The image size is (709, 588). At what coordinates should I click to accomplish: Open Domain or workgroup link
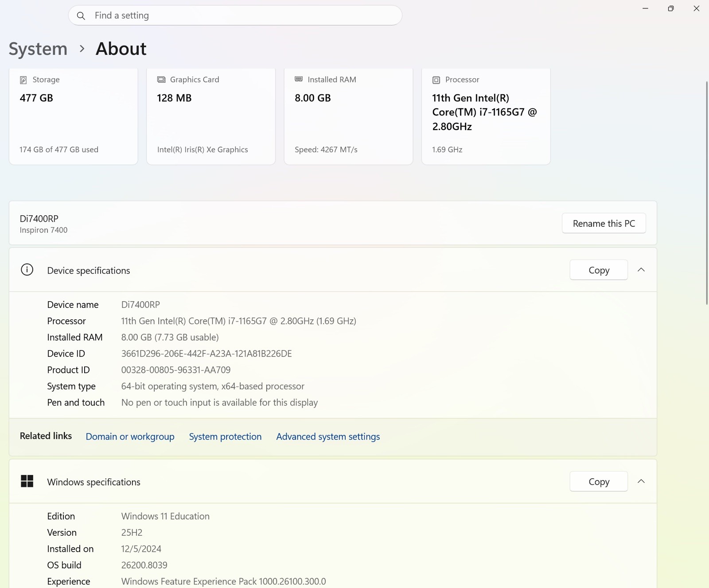coord(130,437)
